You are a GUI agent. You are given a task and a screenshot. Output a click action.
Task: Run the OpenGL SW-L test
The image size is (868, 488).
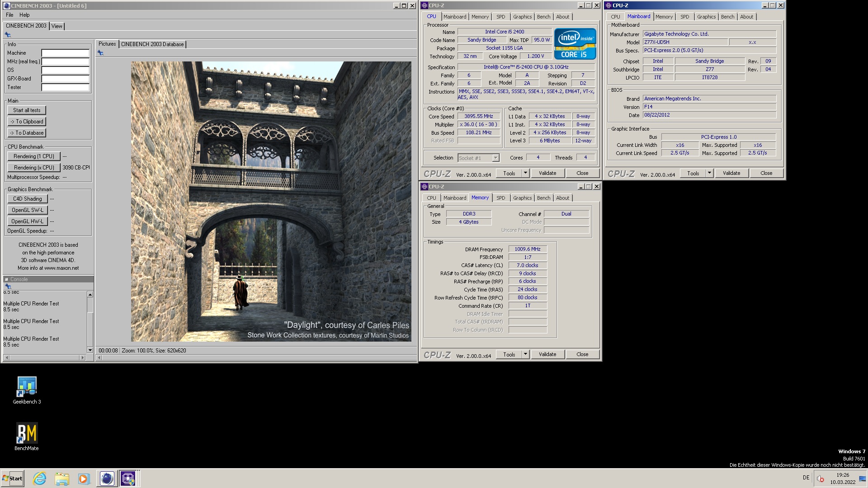coord(27,210)
